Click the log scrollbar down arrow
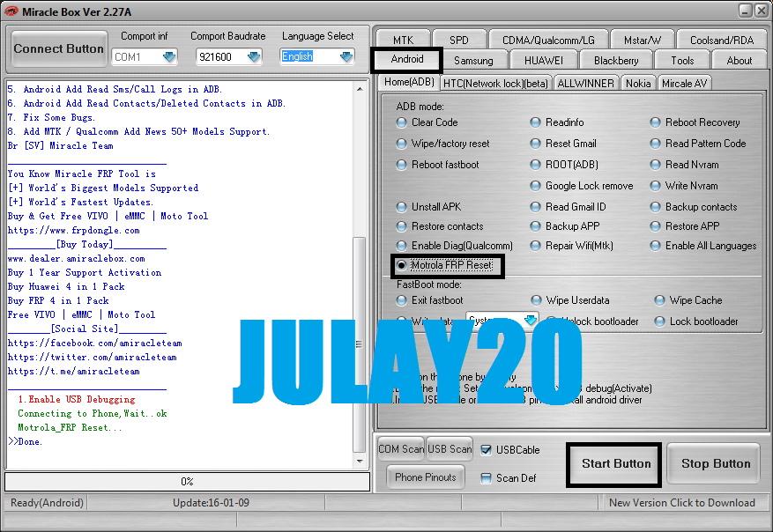 360,462
